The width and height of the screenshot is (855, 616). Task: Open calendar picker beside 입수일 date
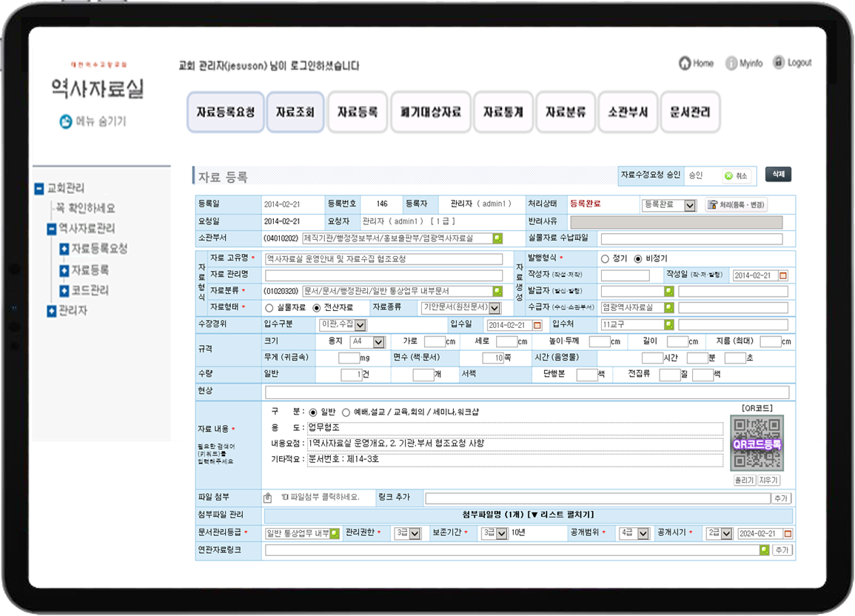point(537,325)
